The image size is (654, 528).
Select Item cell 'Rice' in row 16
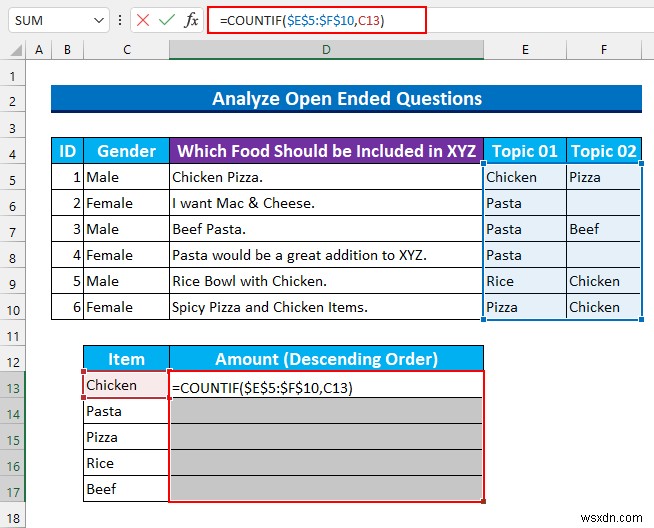126,463
